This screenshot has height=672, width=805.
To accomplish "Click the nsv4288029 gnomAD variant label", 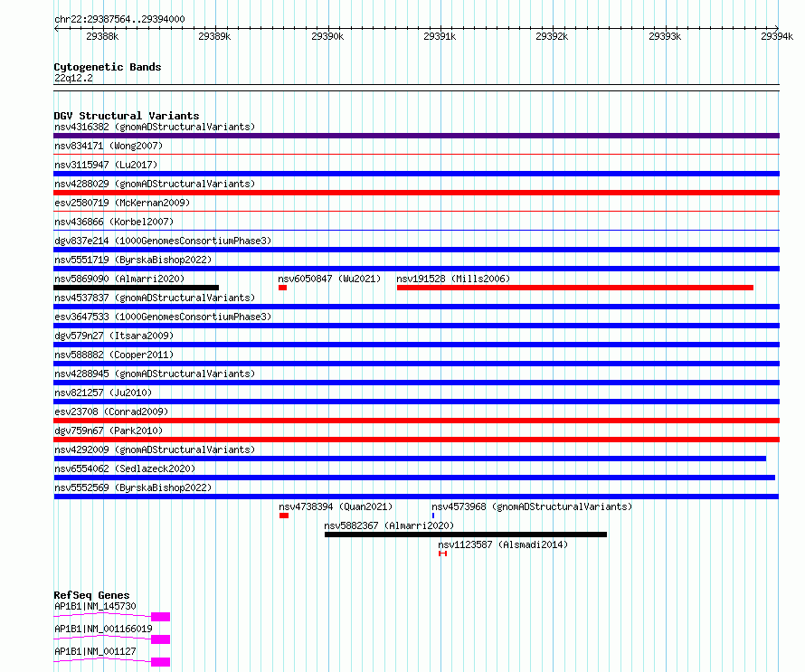I will tap(155, 184).
